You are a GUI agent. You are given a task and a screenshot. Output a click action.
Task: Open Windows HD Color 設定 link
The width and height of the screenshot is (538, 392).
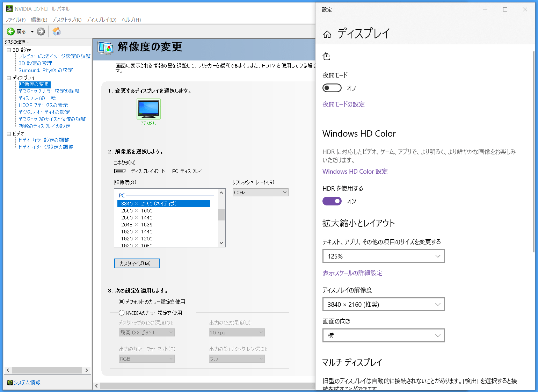[355, 172]
